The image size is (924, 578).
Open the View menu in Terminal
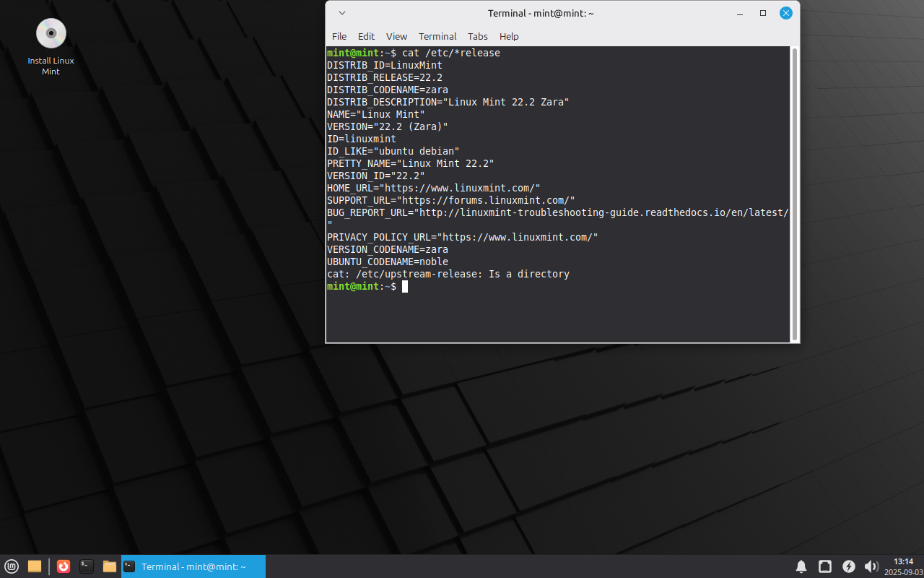pyautogui.click(x=396, y=36)
